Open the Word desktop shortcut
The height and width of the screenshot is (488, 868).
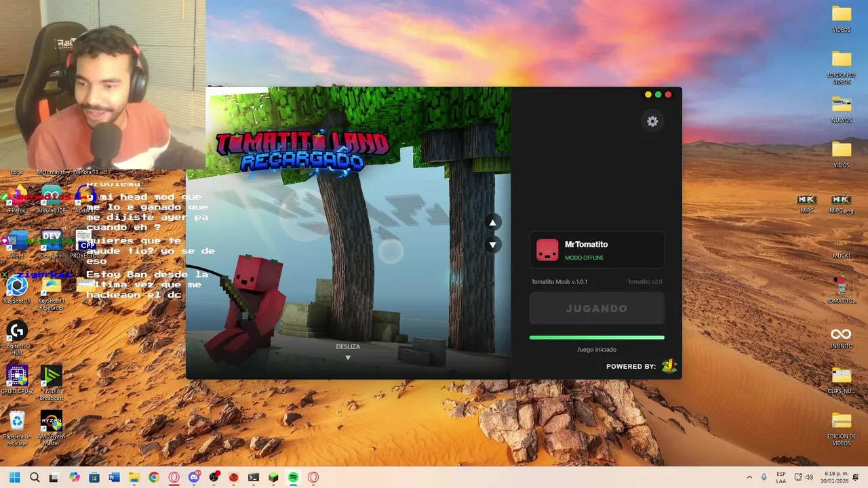click(17, 245)
